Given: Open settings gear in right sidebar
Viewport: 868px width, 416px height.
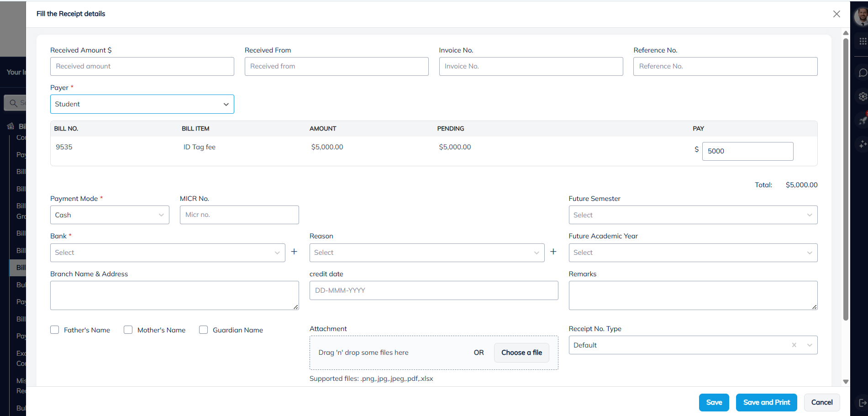Looking at the screenshot, I should pyautogui.click(x=862, y=97).
